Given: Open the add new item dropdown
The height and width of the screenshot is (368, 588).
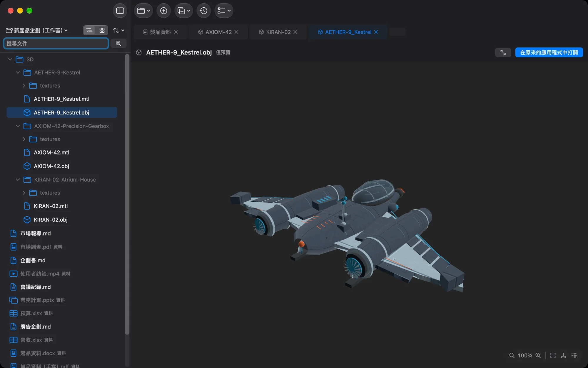Looking at the screenshot, I should tap(184, 11).
